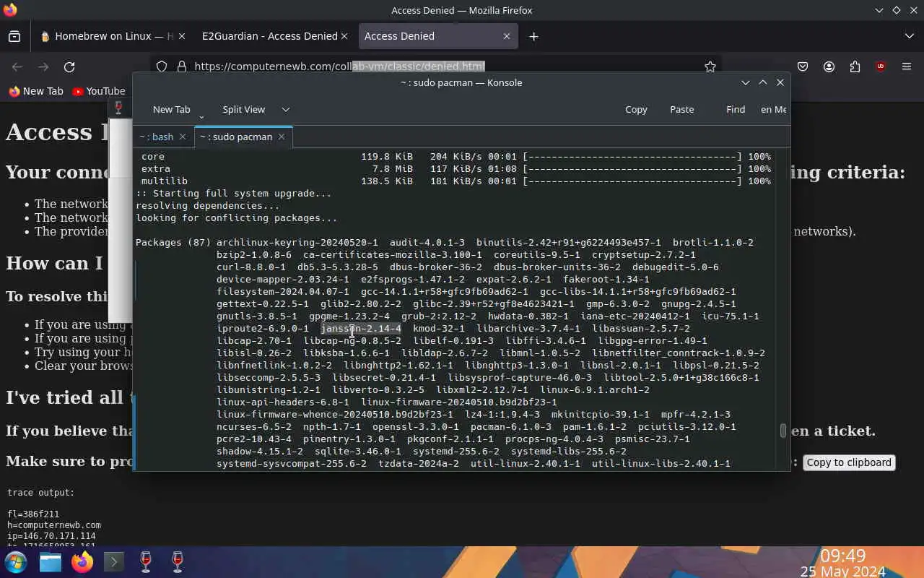
Task: Click the uBlock Origin toolbar icon
Action: (881, 66)
